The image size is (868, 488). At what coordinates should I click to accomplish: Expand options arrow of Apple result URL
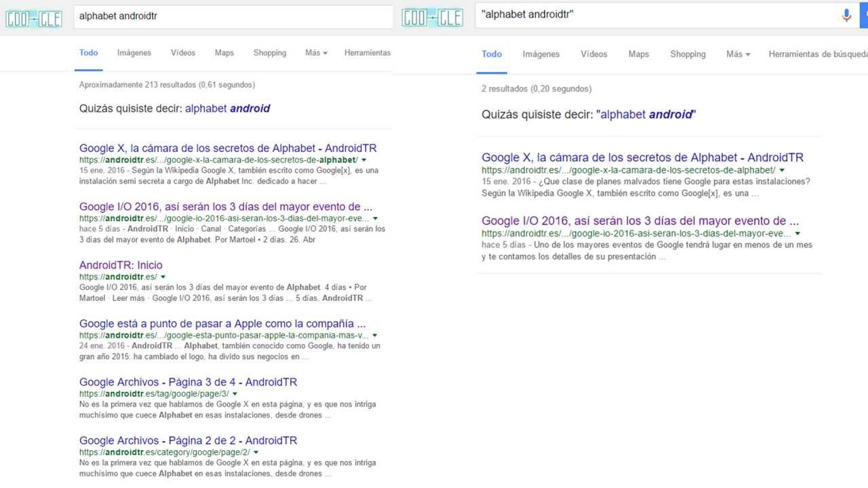[374, 335]
